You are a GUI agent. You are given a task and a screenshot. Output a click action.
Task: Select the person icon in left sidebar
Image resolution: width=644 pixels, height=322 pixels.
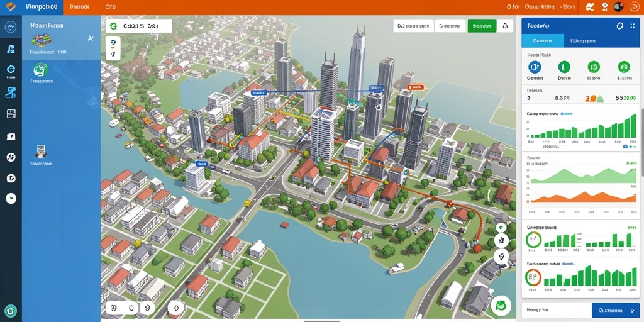(11, 50)
